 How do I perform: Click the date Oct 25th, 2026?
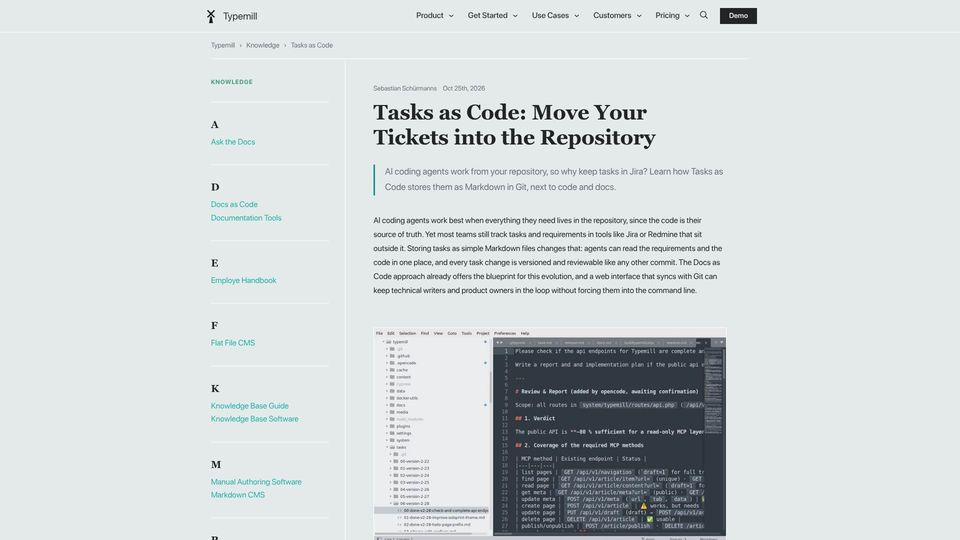[463, 89]
